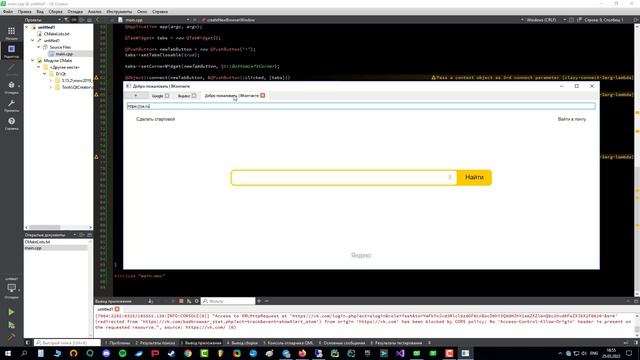Click the Сделать стартовой link

[156, 119]
